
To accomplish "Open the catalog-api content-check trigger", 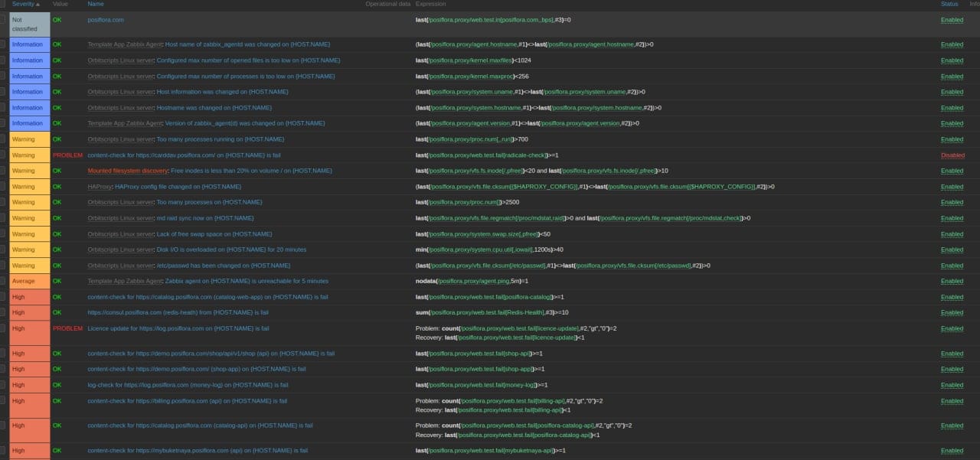I will coord(201,426).
